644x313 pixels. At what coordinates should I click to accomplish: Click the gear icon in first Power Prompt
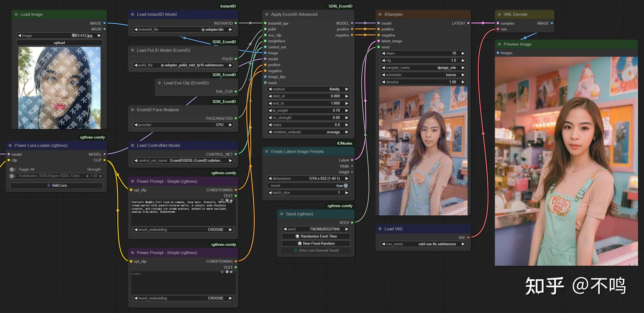(x=227, y=200)
